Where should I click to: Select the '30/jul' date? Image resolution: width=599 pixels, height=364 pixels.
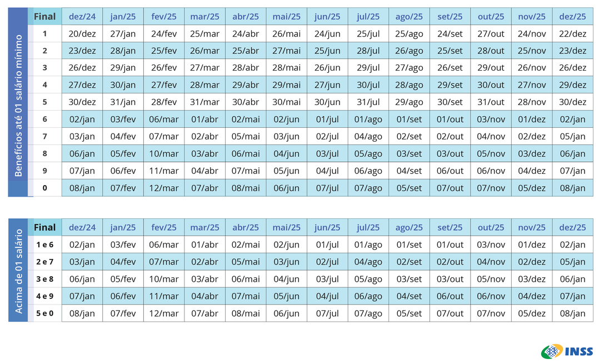tap(368, 85)
